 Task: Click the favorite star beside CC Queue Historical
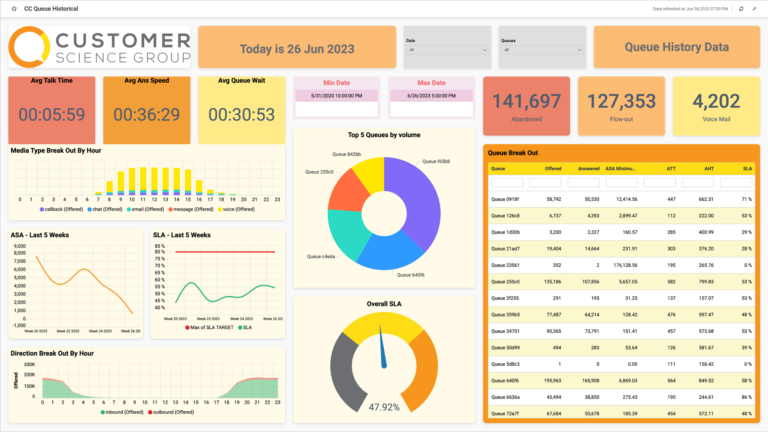pos(12,8)
